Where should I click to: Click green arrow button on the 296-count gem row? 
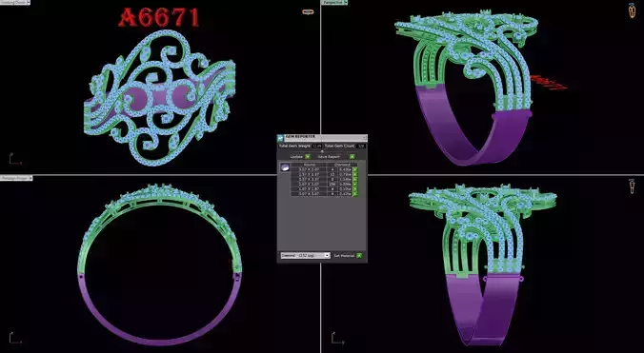[x=355, y=184]
